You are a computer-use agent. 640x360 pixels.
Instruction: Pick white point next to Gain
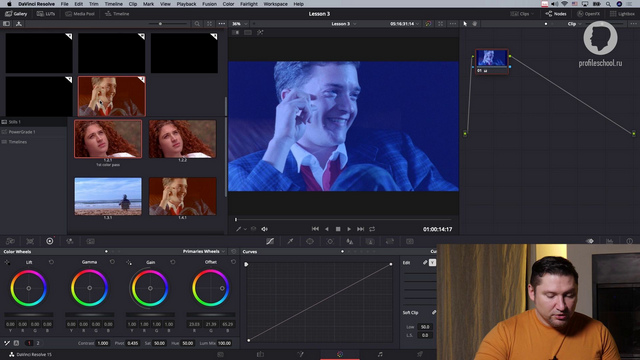(129, 262)
